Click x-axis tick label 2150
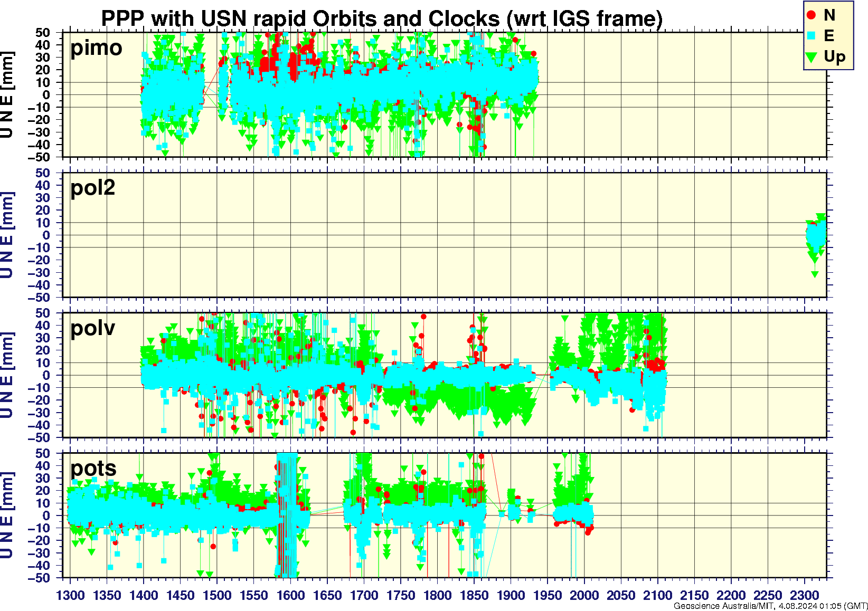The image size is (868, 611). point(694,595)
